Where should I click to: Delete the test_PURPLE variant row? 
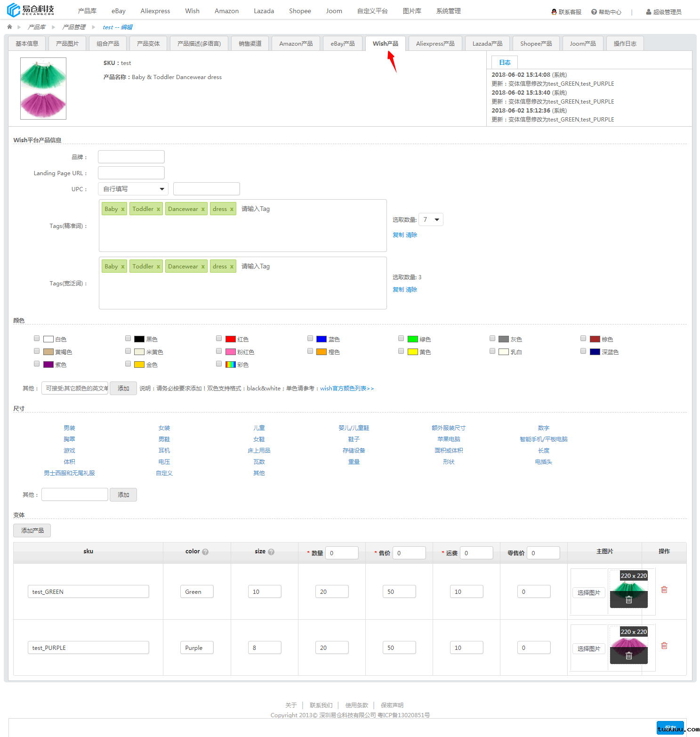point(664,646)
